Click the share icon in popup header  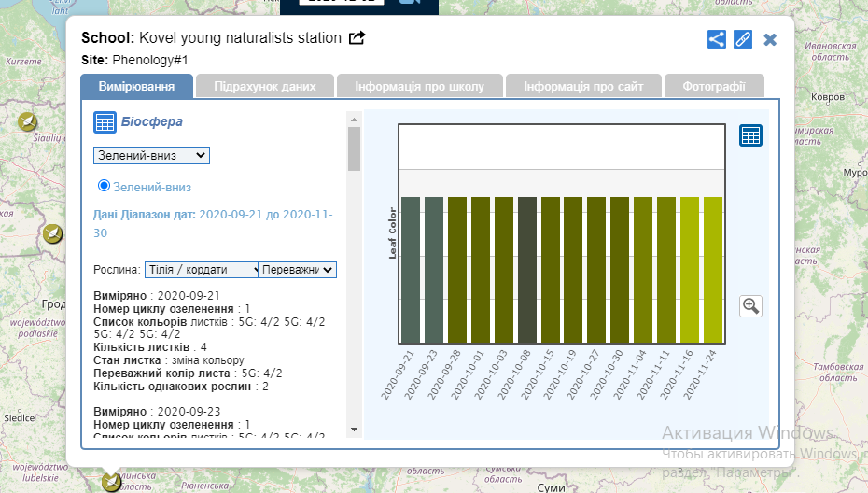pos(716,39)
